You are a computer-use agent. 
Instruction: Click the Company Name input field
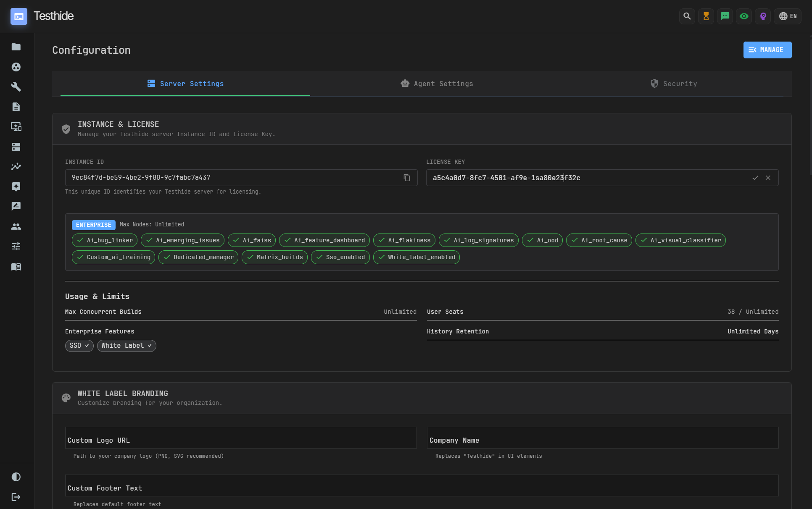[x=602, y=438]
